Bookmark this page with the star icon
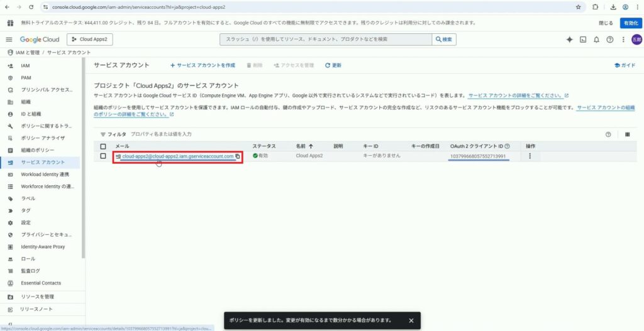 tap(578, 7)
